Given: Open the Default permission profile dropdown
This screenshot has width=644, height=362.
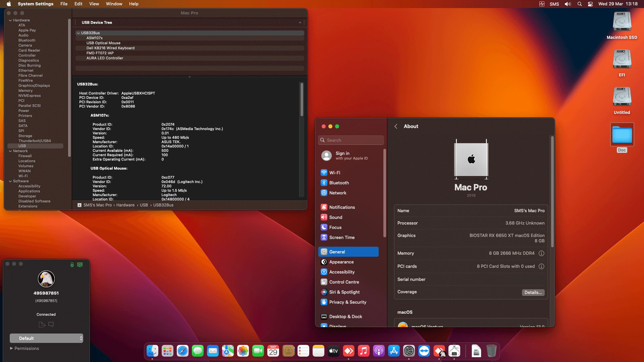Looking at the screenshot, I should (x=46, y=338).
